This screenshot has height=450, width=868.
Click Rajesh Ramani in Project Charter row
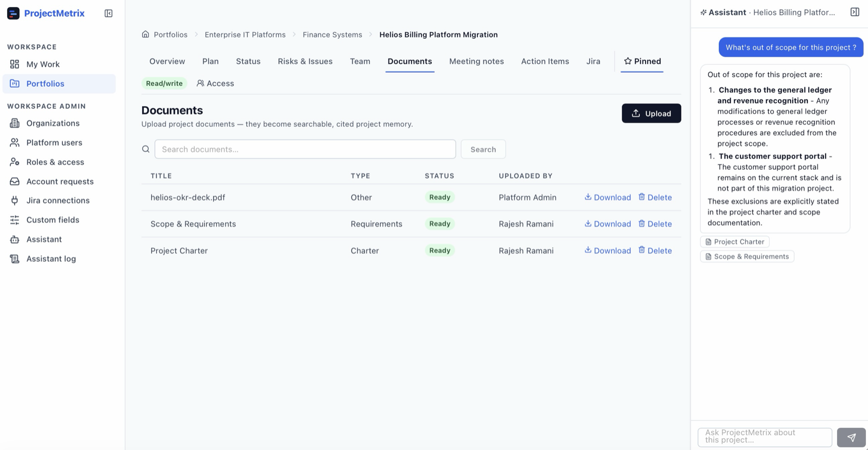point(526,250)
